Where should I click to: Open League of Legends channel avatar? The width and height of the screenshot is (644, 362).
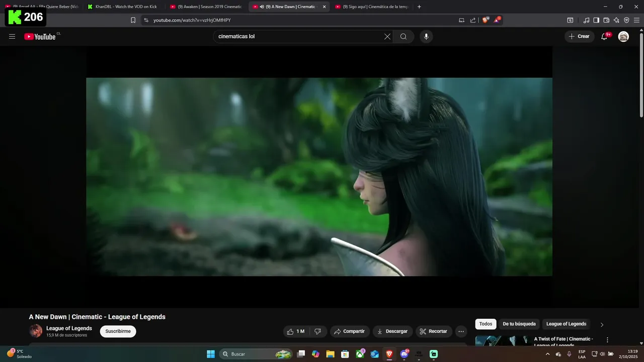click(x=36, y=331)
